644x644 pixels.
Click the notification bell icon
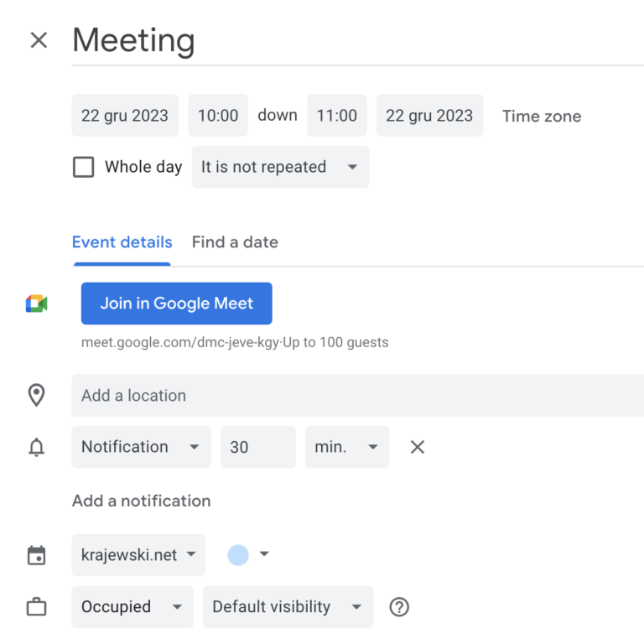(x=37, y=447)
